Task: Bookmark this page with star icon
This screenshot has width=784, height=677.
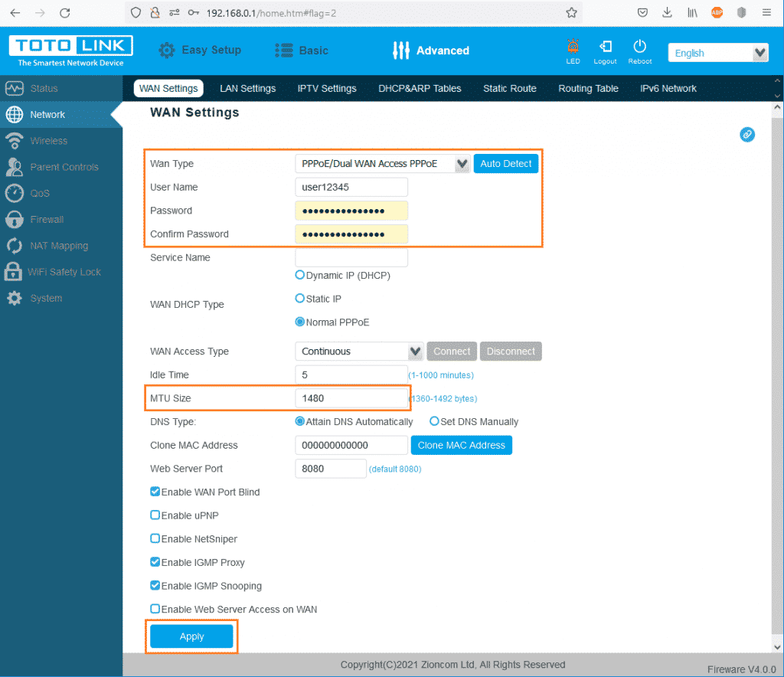Action: coord(571,13)
